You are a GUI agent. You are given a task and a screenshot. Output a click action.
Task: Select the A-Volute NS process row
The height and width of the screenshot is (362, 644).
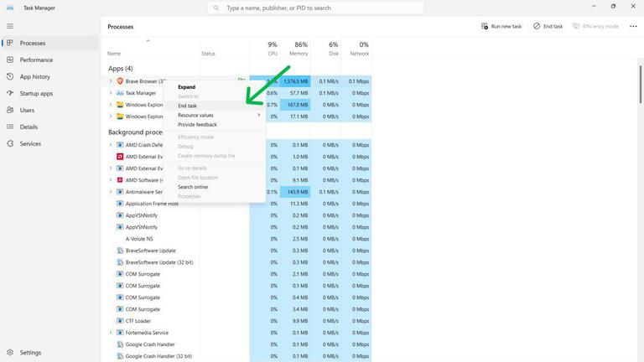pyautogui.click(x=236, y=239)
